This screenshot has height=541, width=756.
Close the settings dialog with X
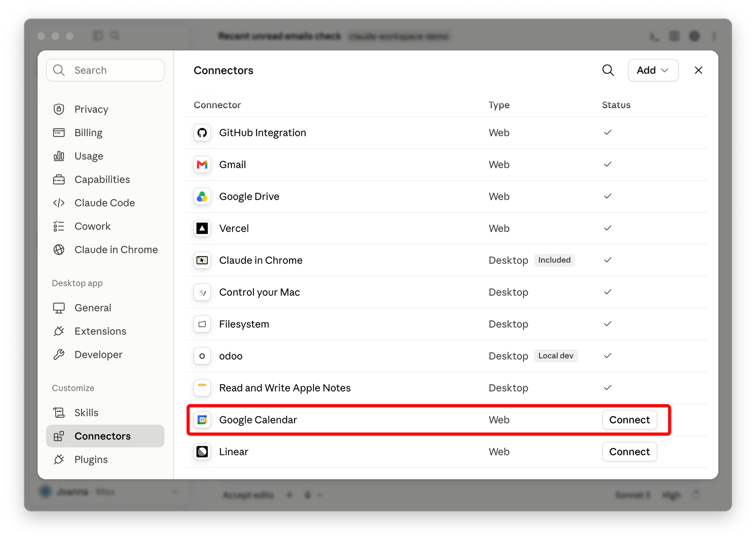[698, 70]
